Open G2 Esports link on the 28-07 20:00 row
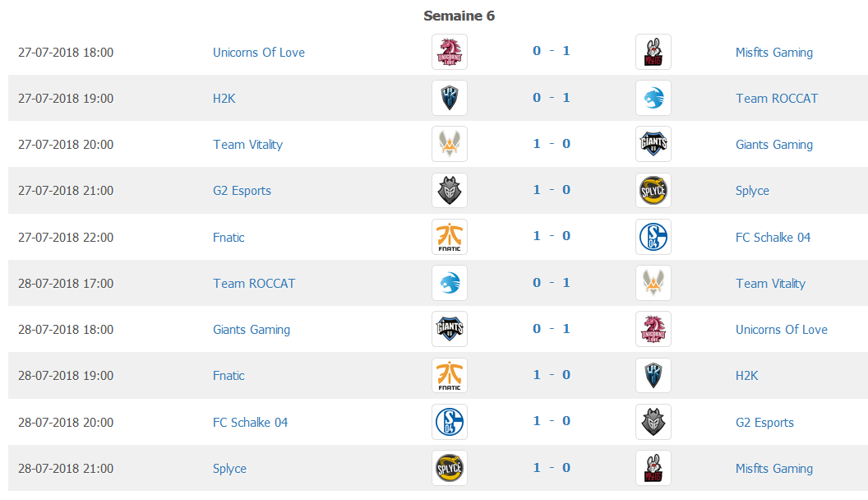 (x=764, y=423)
